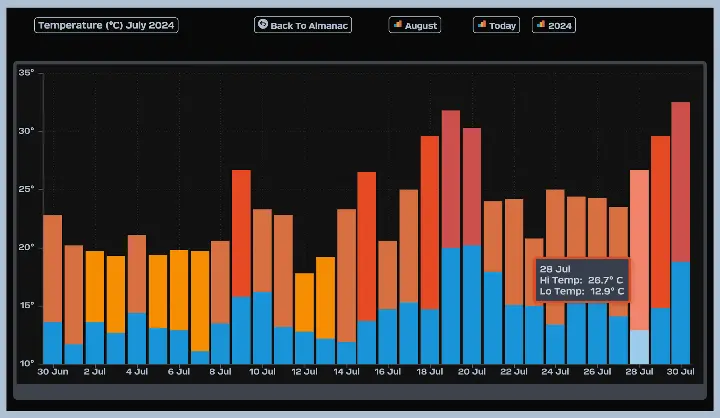Screen dimensions: 720x418
Task: Click the highlighted light-blue 28 Jul low bar
Action: 639,347
